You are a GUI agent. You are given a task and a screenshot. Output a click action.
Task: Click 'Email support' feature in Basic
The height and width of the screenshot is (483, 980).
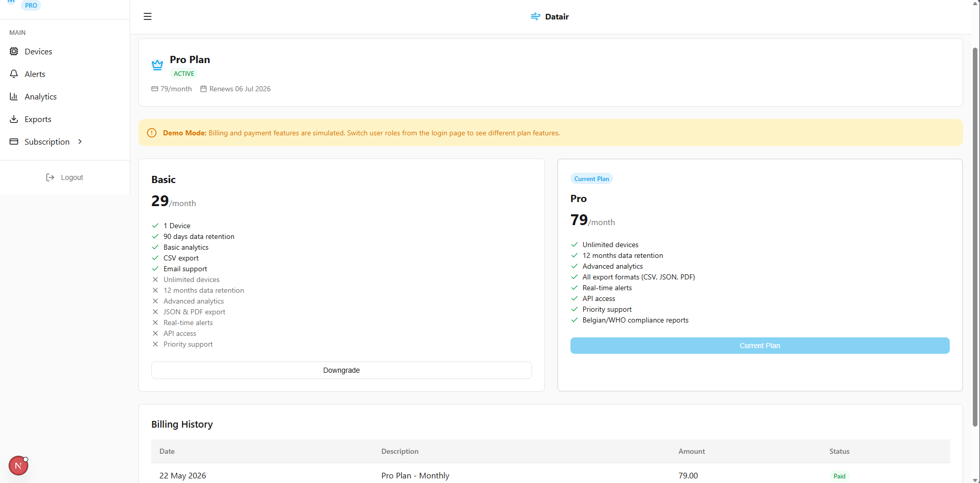coord(185,269)
